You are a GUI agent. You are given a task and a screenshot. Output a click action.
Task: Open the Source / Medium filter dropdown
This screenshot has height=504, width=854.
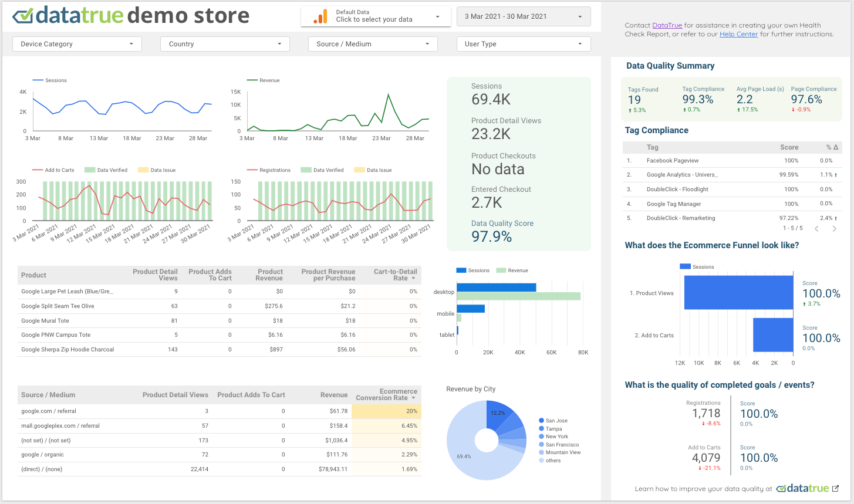point(373,44)
